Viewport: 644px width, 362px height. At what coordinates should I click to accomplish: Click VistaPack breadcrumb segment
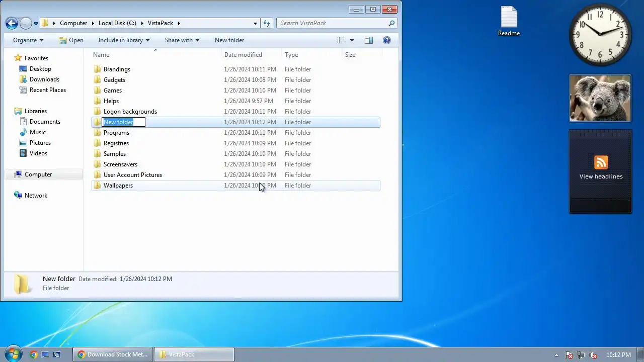point(160,23)
